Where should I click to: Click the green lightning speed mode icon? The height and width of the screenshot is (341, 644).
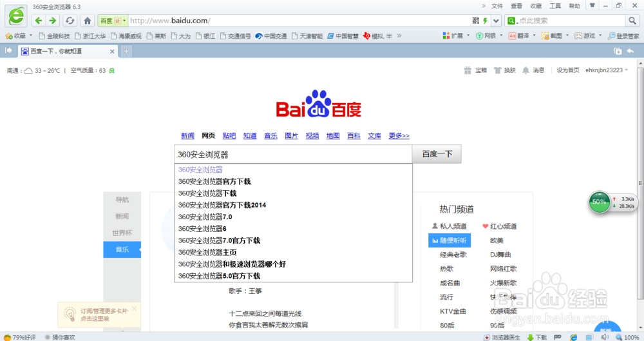486,21
